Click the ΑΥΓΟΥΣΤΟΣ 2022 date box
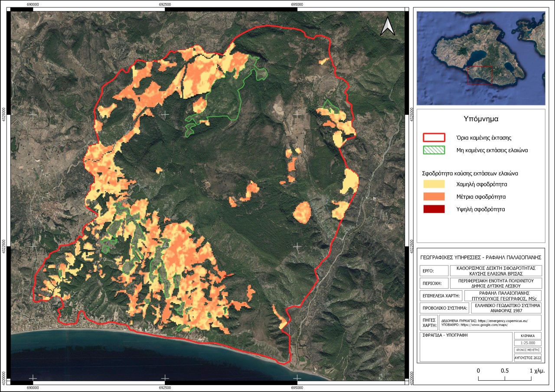Screen dimensions: 555x392 528,358
